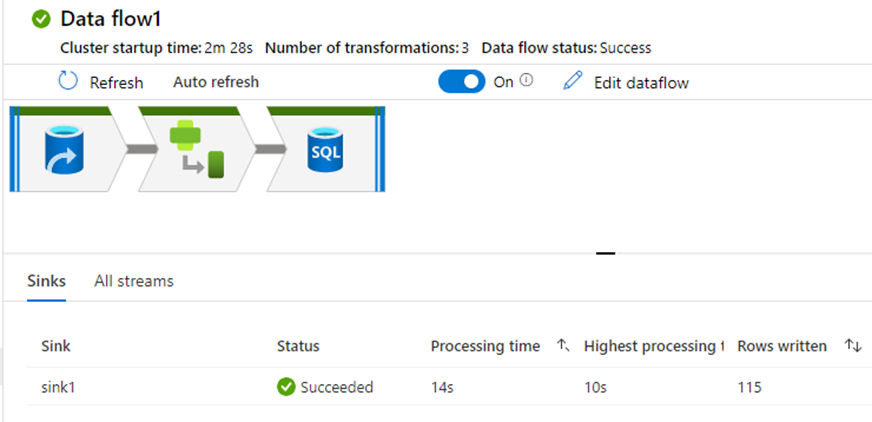This screenshot has width=872, height=422.
Task: Click the Refresh button label
Action: pos(116,83)
